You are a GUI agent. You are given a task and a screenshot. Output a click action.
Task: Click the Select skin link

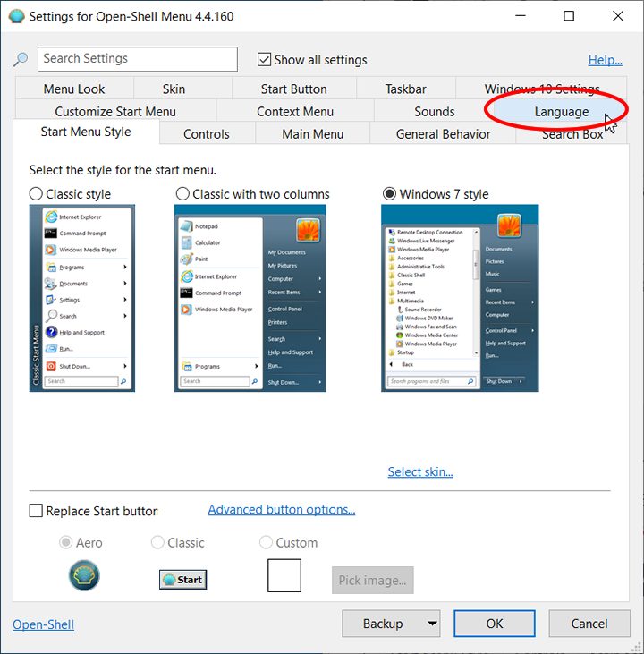(420, 471)
